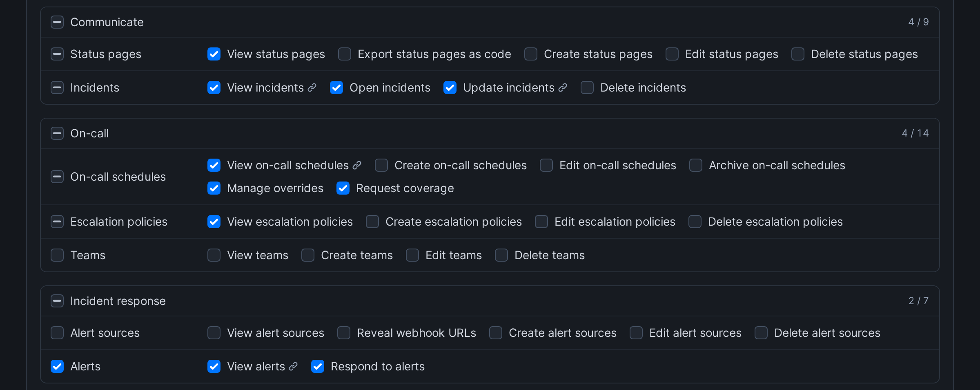Enable Export status pages as code
This screenshot has width=980, height=390.
(345, 54)
